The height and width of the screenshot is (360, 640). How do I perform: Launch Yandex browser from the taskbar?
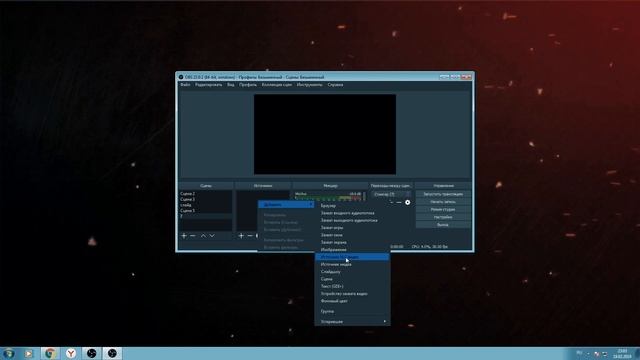(x=71, y=353)
